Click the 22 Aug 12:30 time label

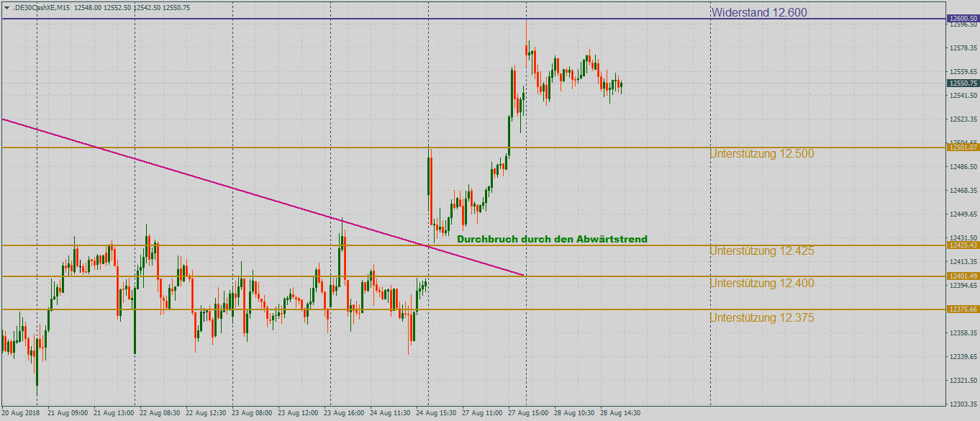point(206,414)
